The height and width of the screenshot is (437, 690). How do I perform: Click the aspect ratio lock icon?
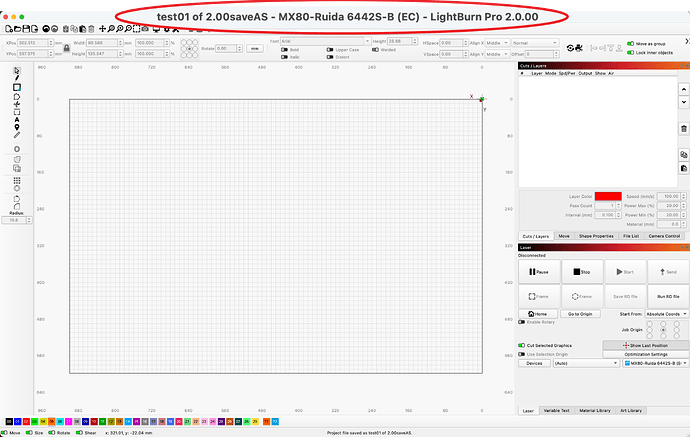(67, 48)
